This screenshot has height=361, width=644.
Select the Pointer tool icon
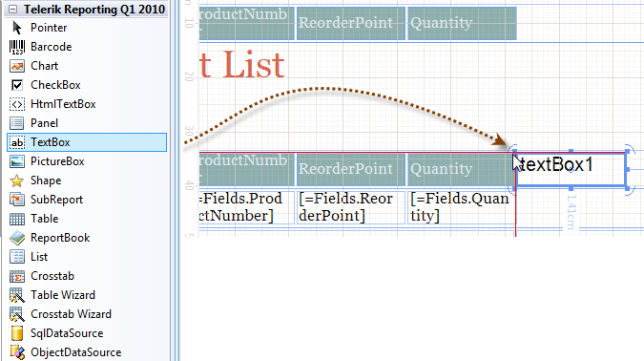click(17, 28)
